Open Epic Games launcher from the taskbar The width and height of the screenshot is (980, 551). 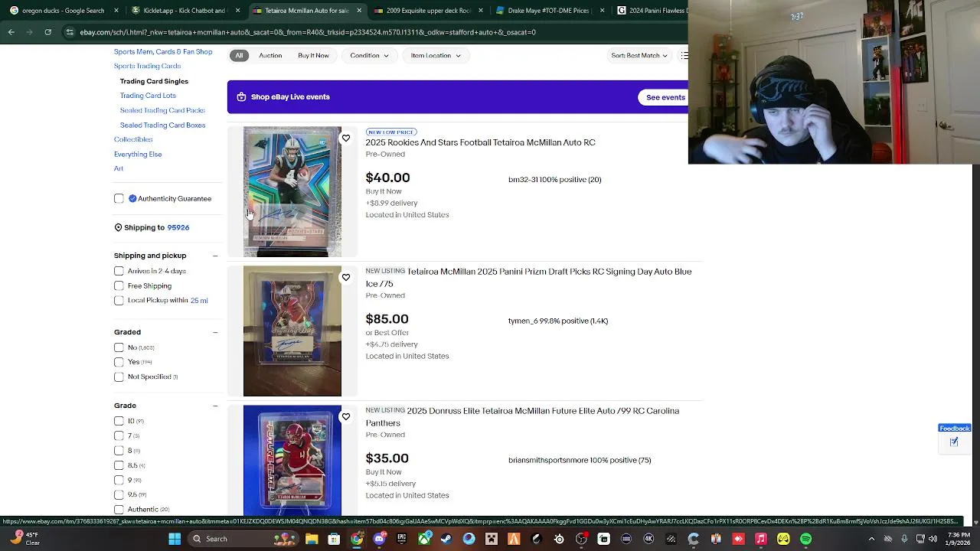pos(401,539)
